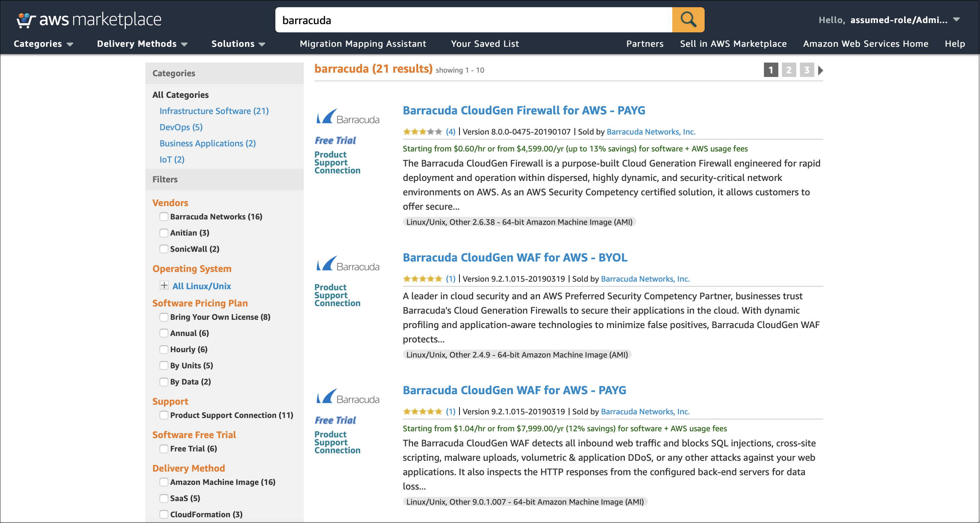Check the By Units pricing filter
The height and width of the screenshot is (523, 980).
click(164, 365)
